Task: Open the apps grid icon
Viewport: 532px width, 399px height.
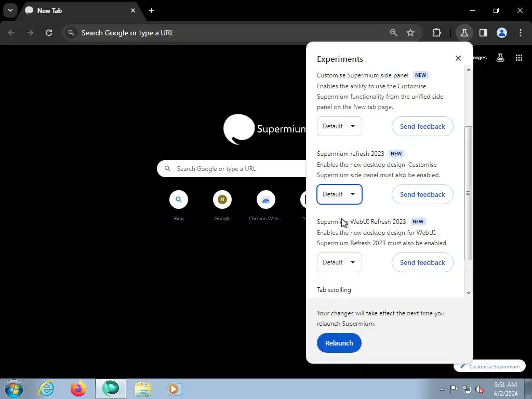Action: coord(519,58)
